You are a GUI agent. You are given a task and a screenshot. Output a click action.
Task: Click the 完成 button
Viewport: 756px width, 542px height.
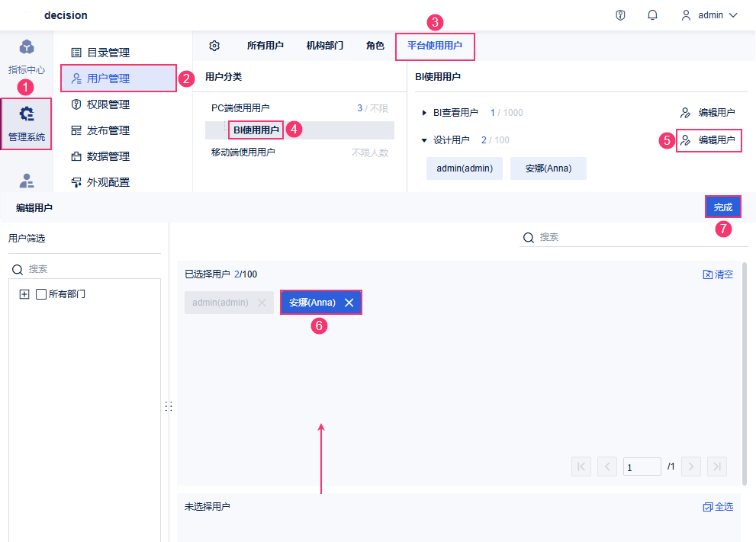tap(722, 207)
